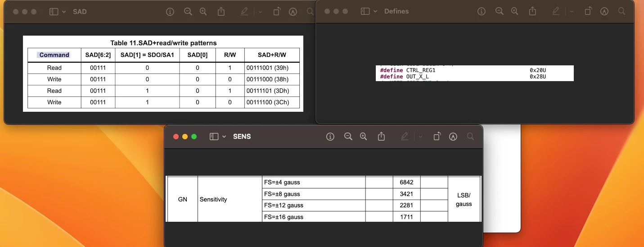Zoom out in the SAD window
This screenshot has width=644, height=247.
[x=188, y=12]
